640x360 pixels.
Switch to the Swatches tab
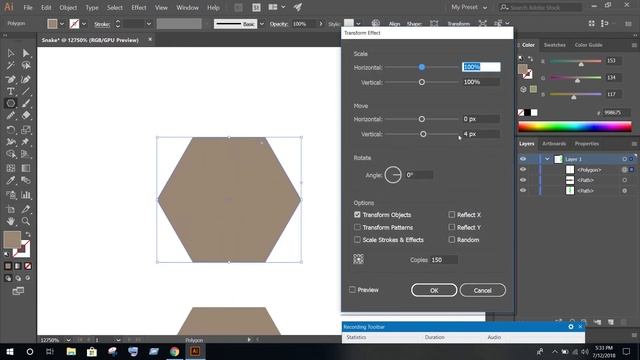click(x=555, y=45)
